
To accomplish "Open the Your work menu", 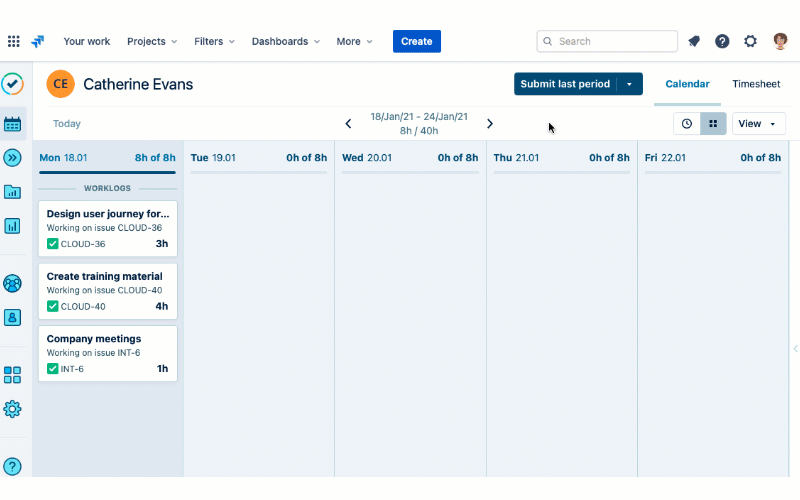I will 87,41.
